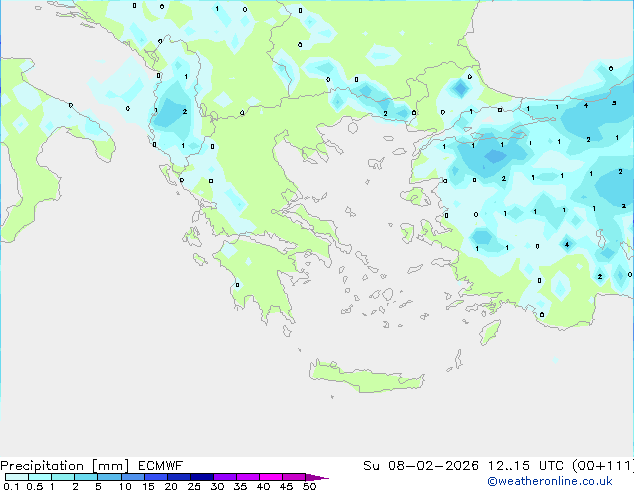The width and height of the screenshot is (634, 490).
Task: Click the 'Su 08-02-2026' date text
Action: (421, 466)
